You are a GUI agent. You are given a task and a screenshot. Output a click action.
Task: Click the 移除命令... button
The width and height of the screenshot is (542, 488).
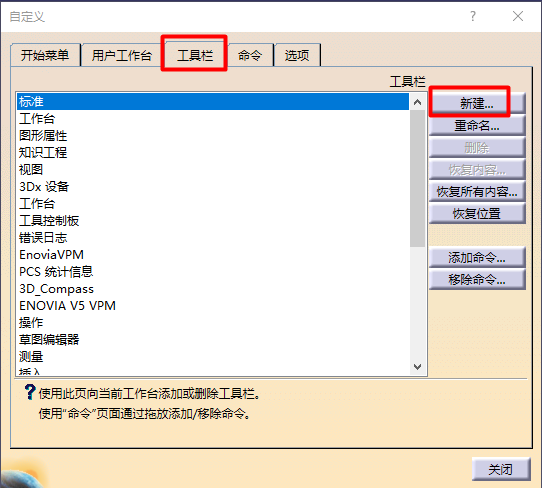[477, 279]
